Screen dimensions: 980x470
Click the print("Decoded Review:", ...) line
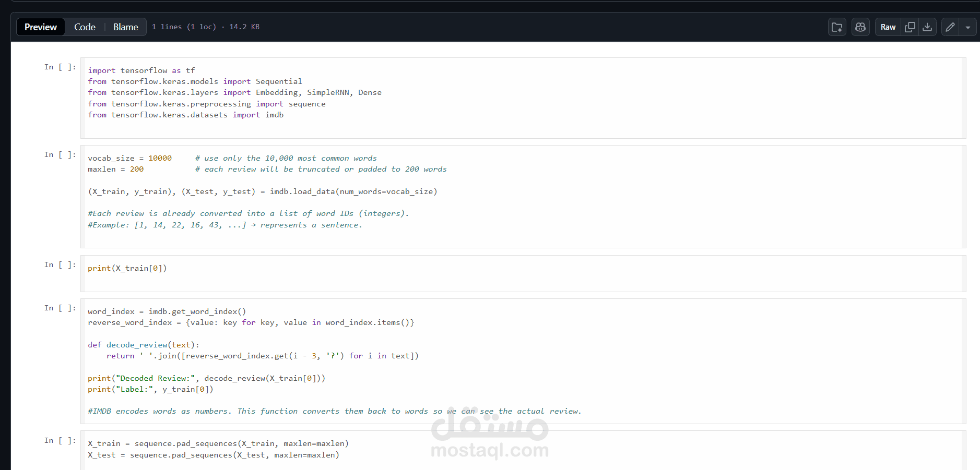click(206, 378)
